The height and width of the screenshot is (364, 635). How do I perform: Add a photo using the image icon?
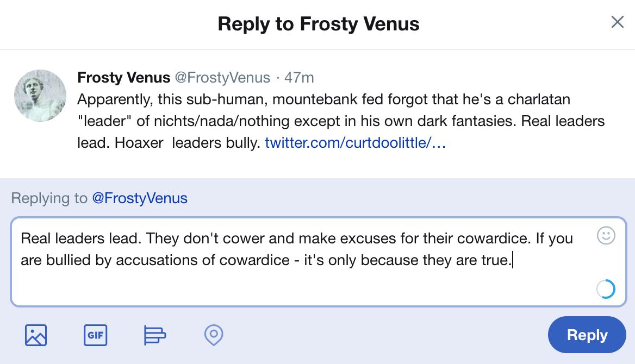pyautogui.click(x=36, y=335)
